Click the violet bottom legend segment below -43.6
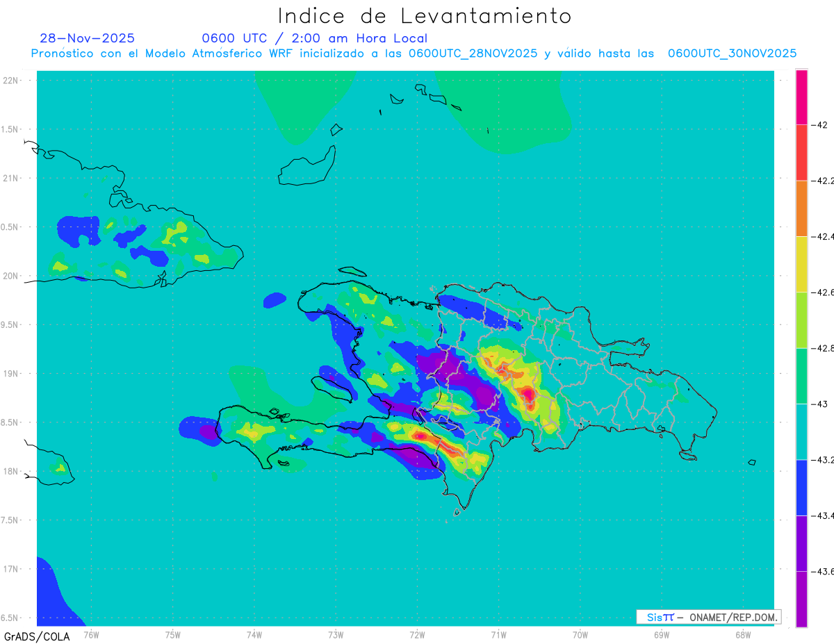This screenshot has width=834, height=644. pos(801,599)
